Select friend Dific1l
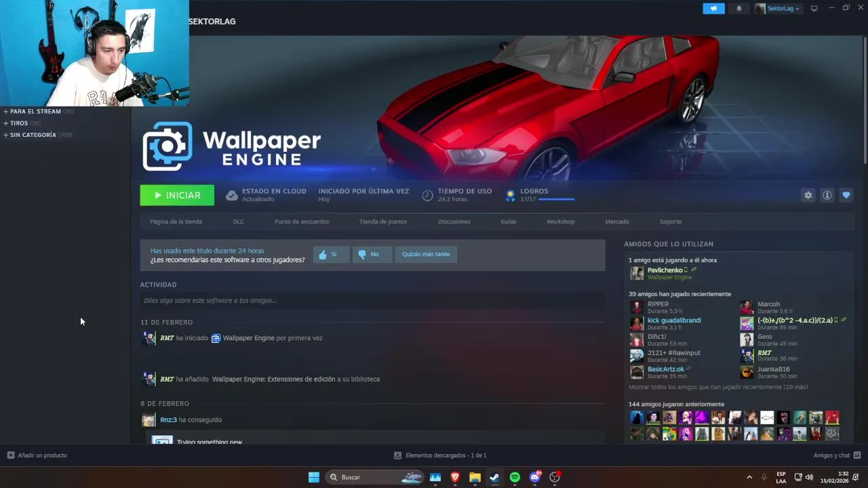The image size is (868, 488). point(656,337)
